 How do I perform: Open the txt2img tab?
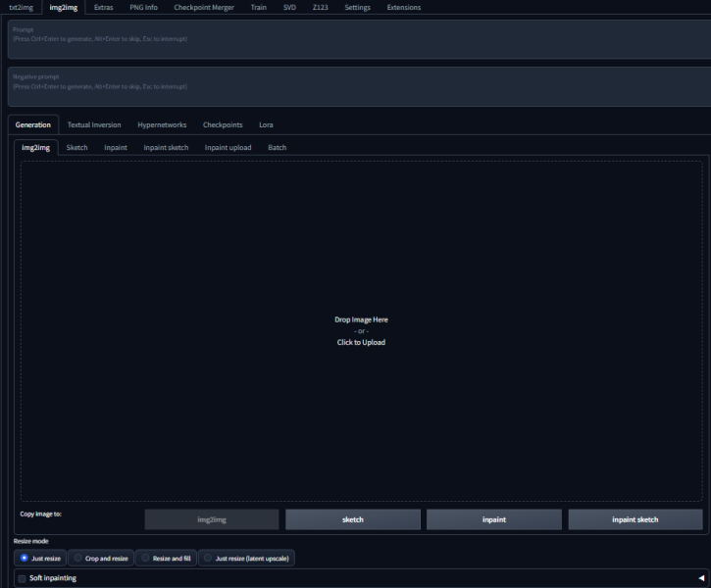point(21,7)
